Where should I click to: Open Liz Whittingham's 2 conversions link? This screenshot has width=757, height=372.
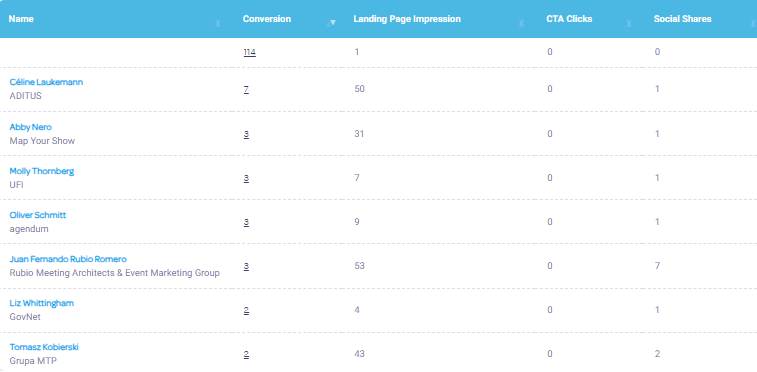pyautogui.click(x=246, y=310)
